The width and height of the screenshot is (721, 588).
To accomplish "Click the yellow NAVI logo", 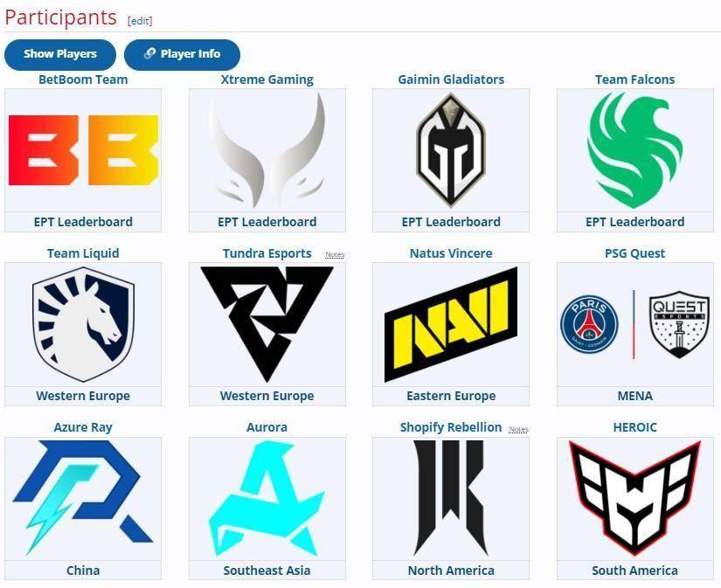I will pos(451,324).
